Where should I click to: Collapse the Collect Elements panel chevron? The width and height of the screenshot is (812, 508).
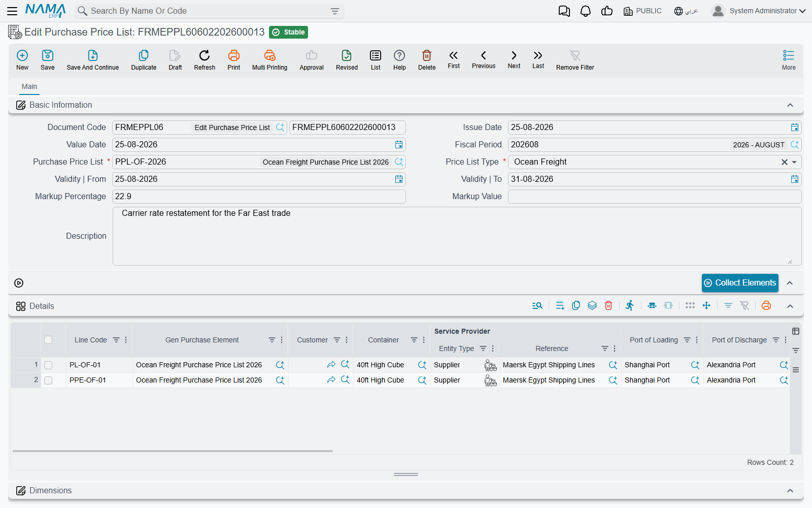(x=790, y=283)
